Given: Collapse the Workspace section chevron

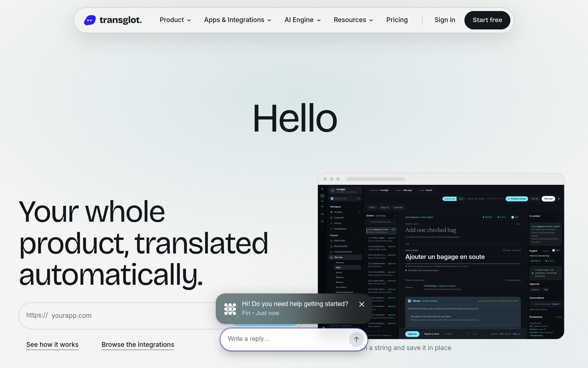Looking at the screenshot, I should [360, 207].
